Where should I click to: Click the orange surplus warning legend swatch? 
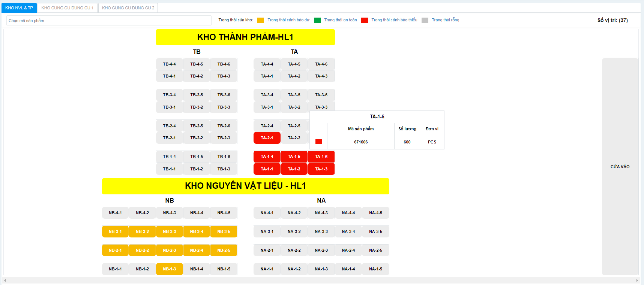pos(261,20)
